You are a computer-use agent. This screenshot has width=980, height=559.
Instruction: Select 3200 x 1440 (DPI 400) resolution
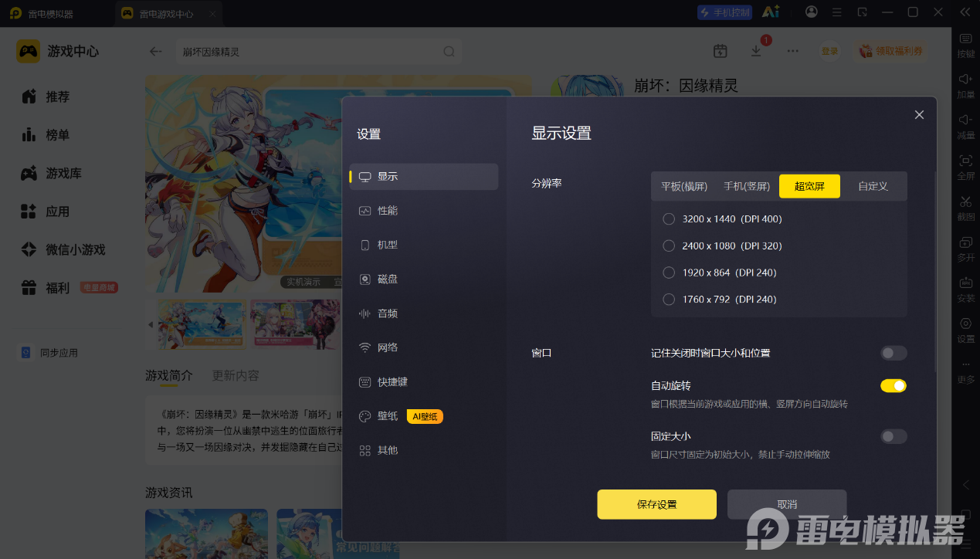[723, 219]
